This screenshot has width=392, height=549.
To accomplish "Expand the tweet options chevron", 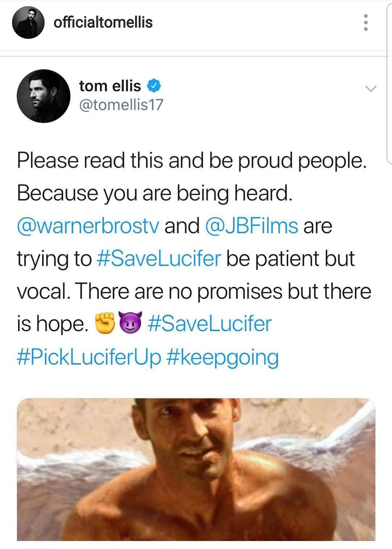I will point(371,88).
